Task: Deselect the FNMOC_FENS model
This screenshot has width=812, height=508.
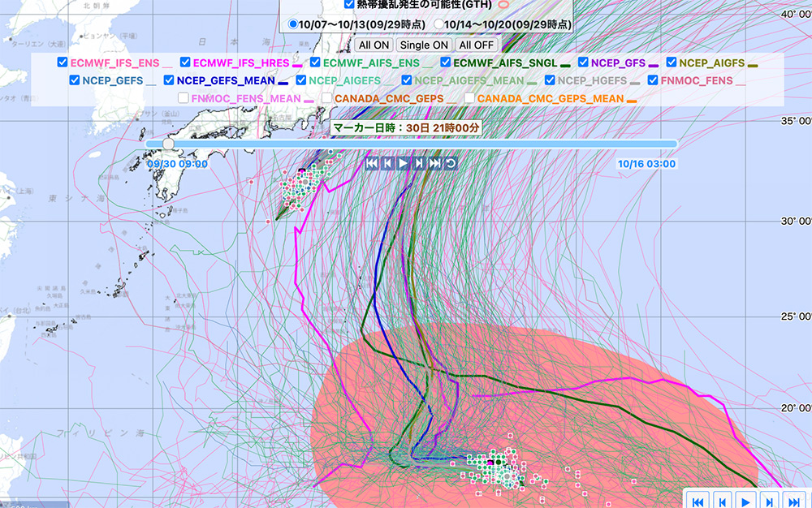Action: coord(653,80)
